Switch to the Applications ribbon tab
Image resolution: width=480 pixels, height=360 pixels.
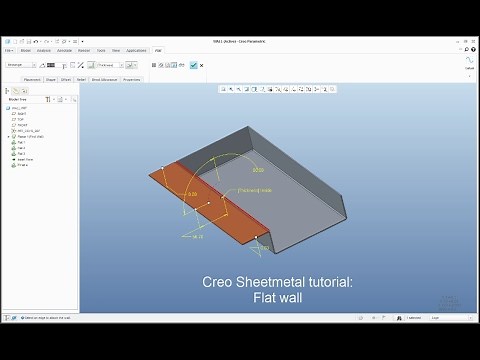point(136,50)
